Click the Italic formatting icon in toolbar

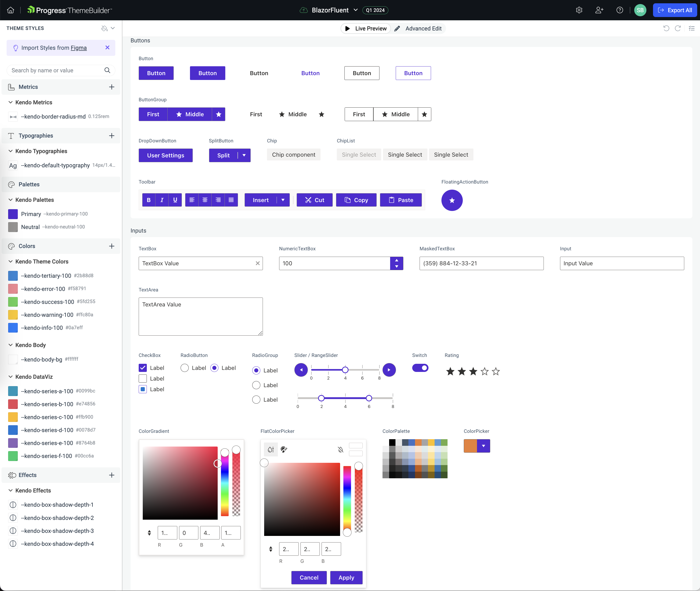(x=162, y=200)
